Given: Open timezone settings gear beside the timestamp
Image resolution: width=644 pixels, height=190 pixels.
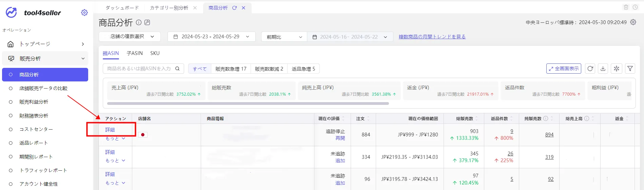Looking at the screenshot, I should click(x=633, y=22).
